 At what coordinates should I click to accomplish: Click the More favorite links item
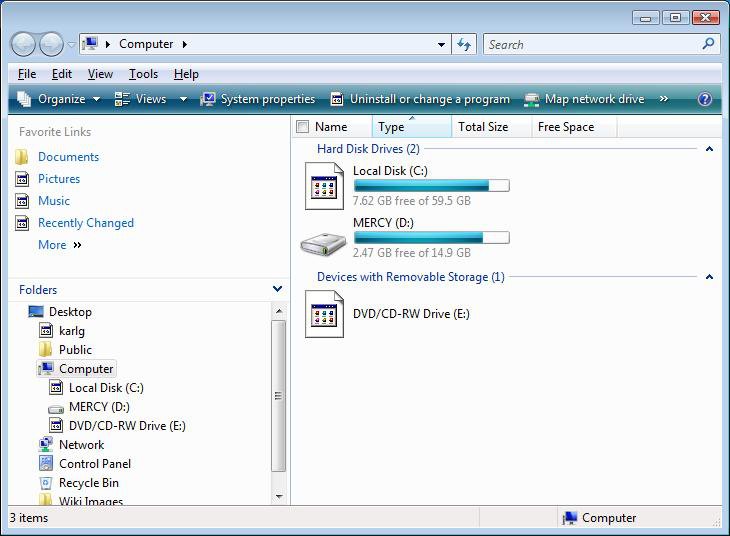pyautogui.click(x=60, y=245)
